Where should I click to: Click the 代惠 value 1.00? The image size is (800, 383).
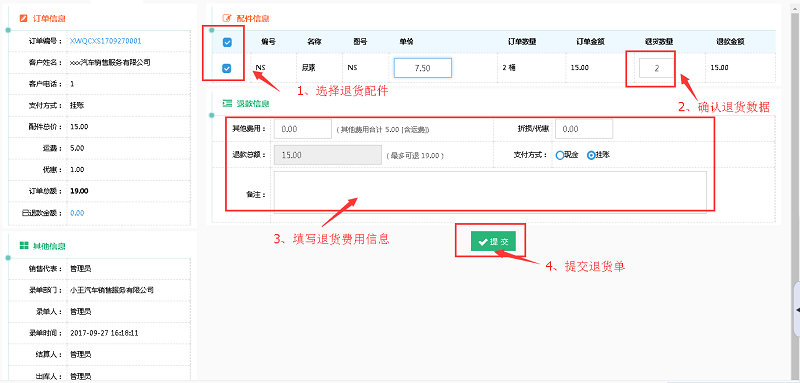click(77, 170)
